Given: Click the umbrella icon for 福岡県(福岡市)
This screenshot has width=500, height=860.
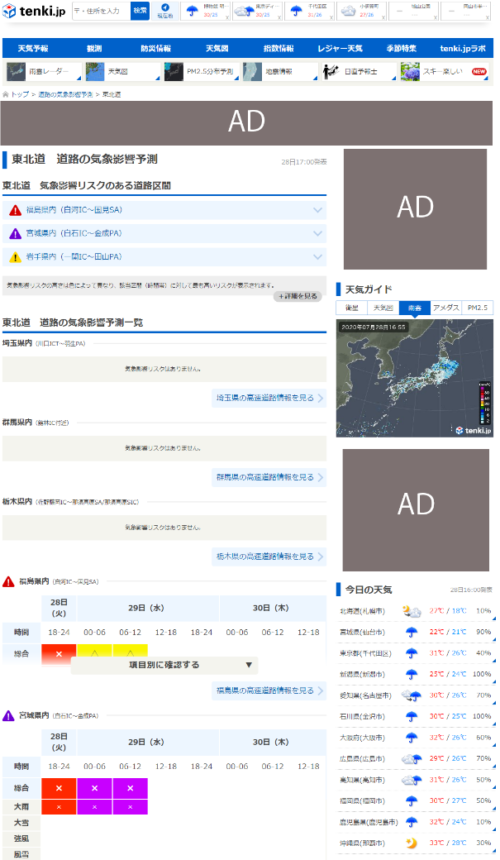Looking at the screenshot, I should coord(411,801).
